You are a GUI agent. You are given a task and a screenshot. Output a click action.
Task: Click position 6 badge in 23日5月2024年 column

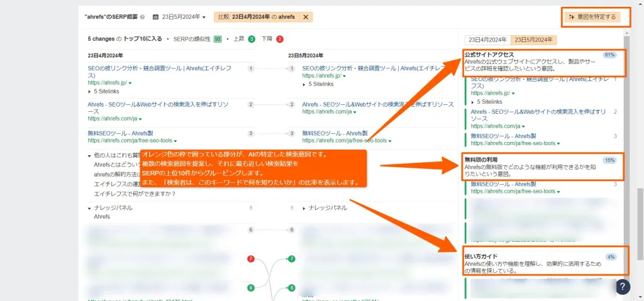click(x=292, y=230)
